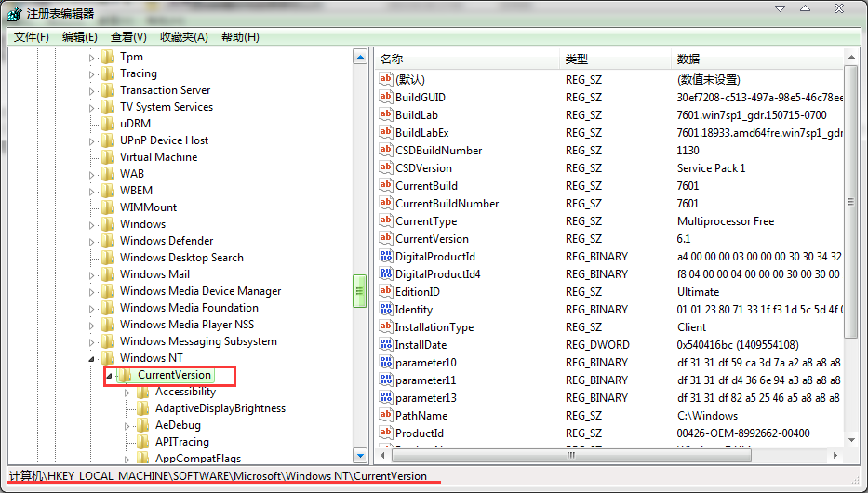
Task: Sort by the 数据 column header
Action: [x=757, y=60]
